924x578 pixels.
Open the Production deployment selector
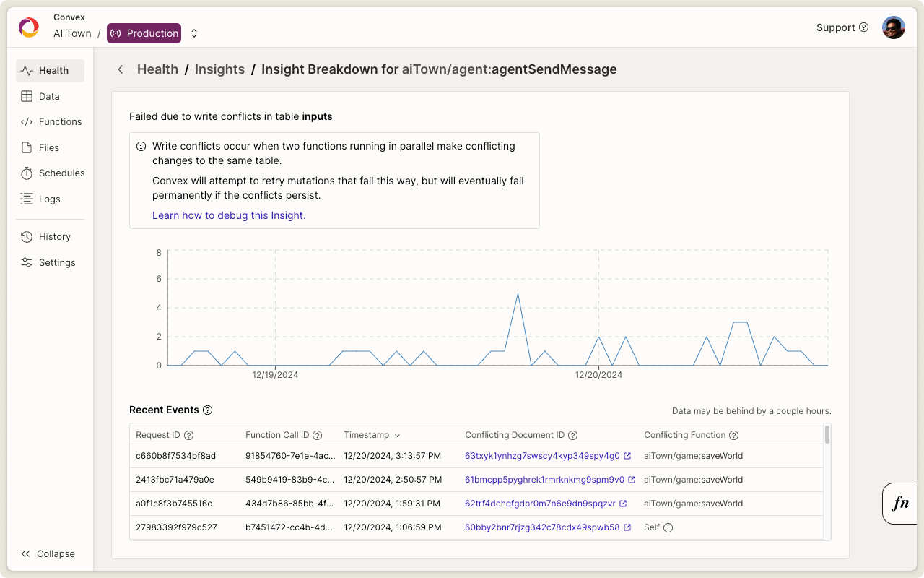144,33
